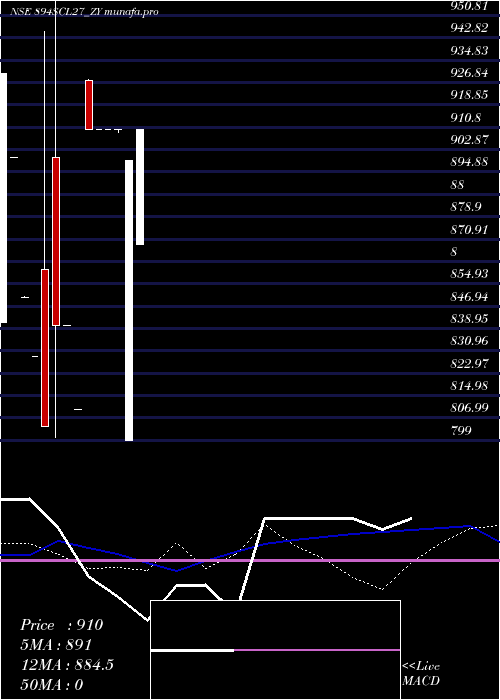
Task: Click the Price : 910 readout
Action: (62, 625)
